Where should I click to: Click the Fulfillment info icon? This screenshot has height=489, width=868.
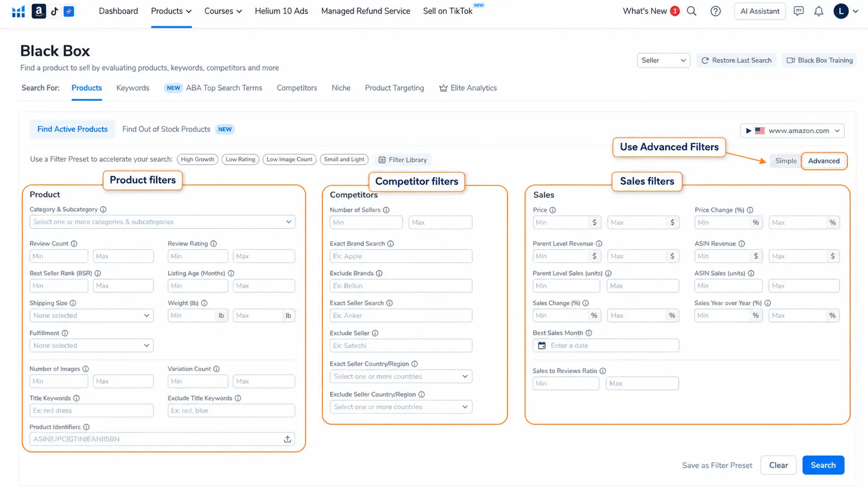65,333
